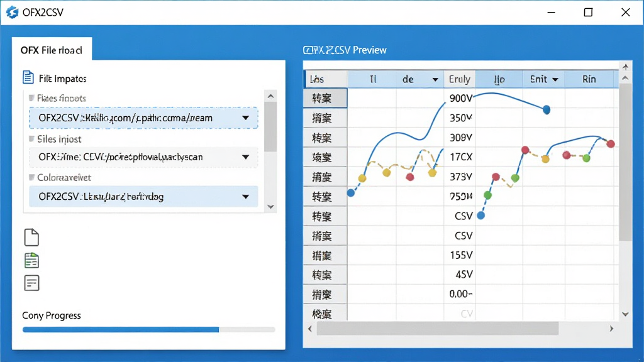This screenshot has height=362, width=644.
Task: Choose the text-lines document icon
Action: tap(31, 283)
